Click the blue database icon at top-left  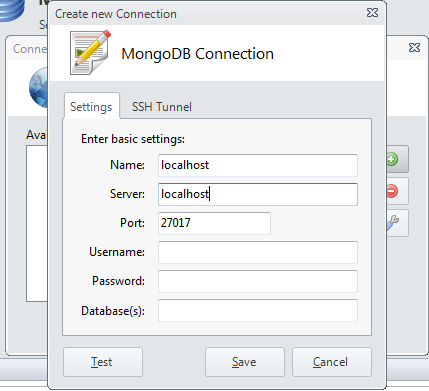point(12,10)
